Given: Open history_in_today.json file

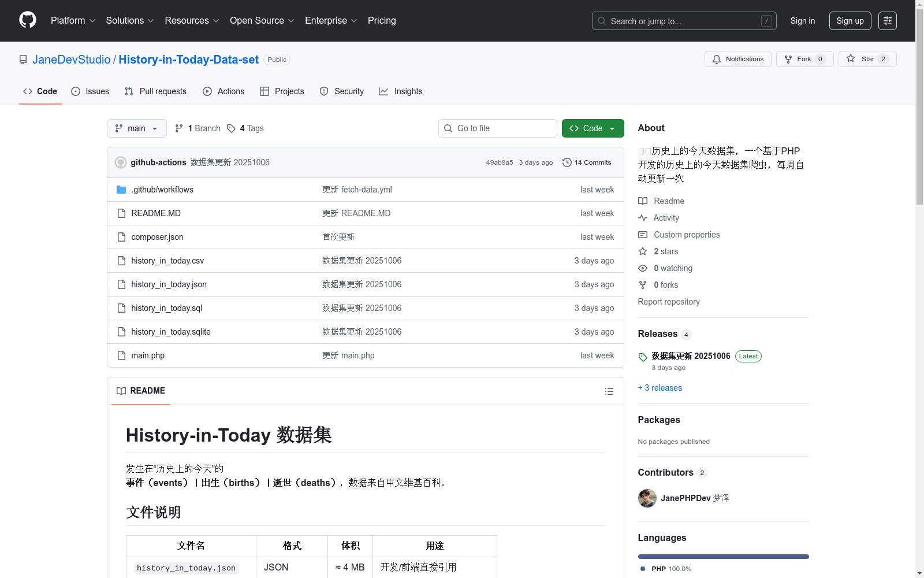Looking at the screenshot, I should pyautogui.click(x=169, y=284).
